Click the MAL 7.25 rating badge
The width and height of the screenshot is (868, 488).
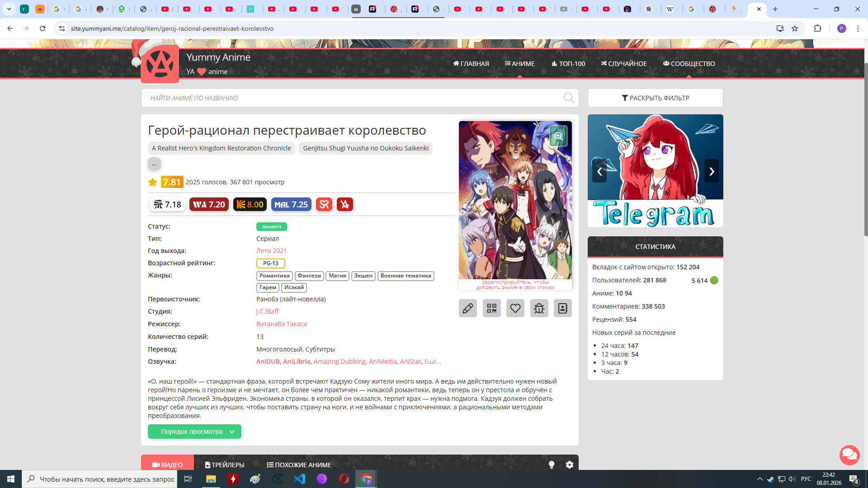click(291, 205)
